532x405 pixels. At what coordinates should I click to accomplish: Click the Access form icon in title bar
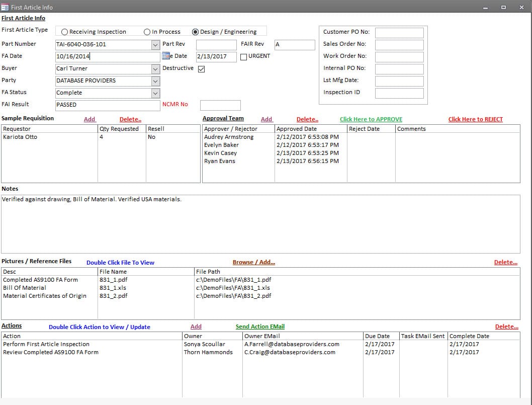coord(5,7)
